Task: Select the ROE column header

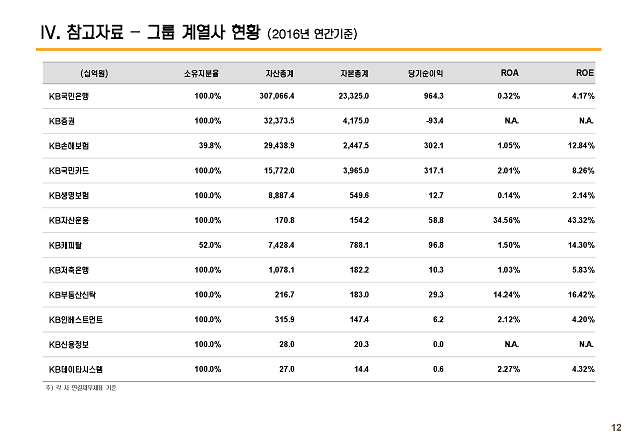Action: 584,73
